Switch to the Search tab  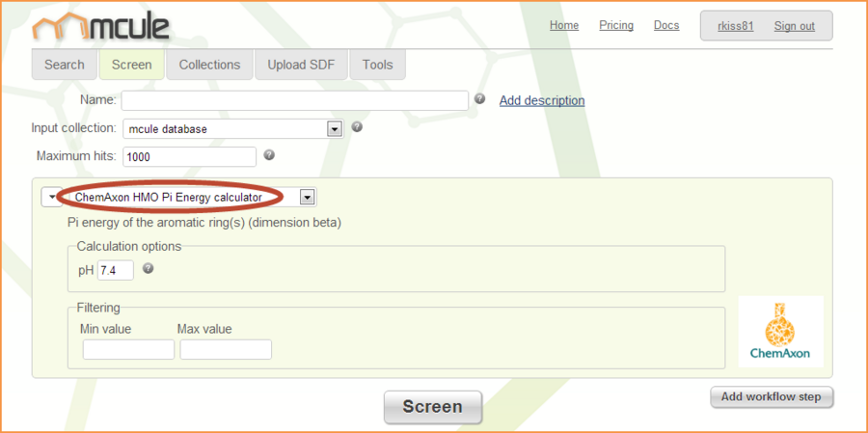tap(65, 65)
